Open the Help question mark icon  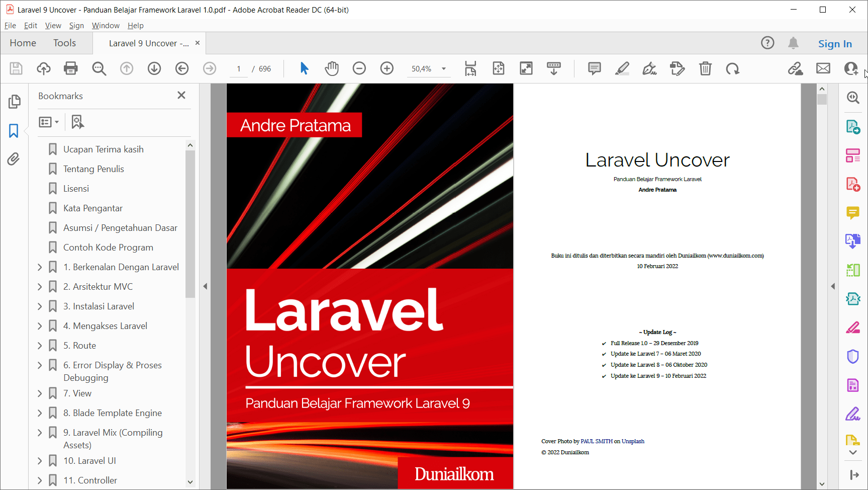coord(767,43)
